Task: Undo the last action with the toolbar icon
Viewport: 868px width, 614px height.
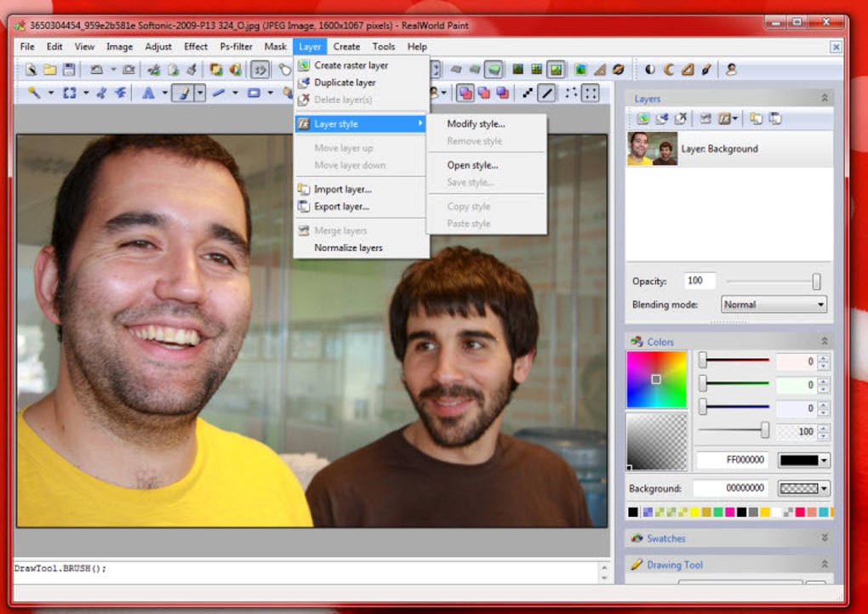Action: point(96,70)
